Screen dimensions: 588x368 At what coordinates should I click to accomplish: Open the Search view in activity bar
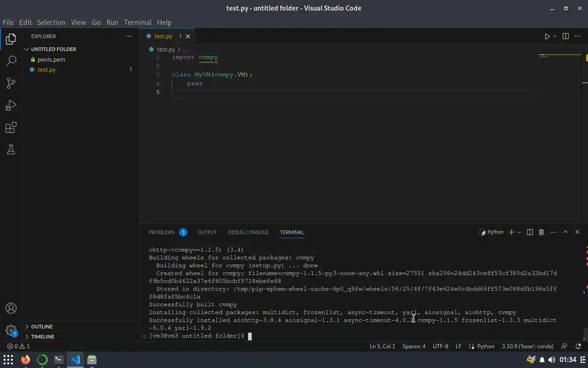11,61
